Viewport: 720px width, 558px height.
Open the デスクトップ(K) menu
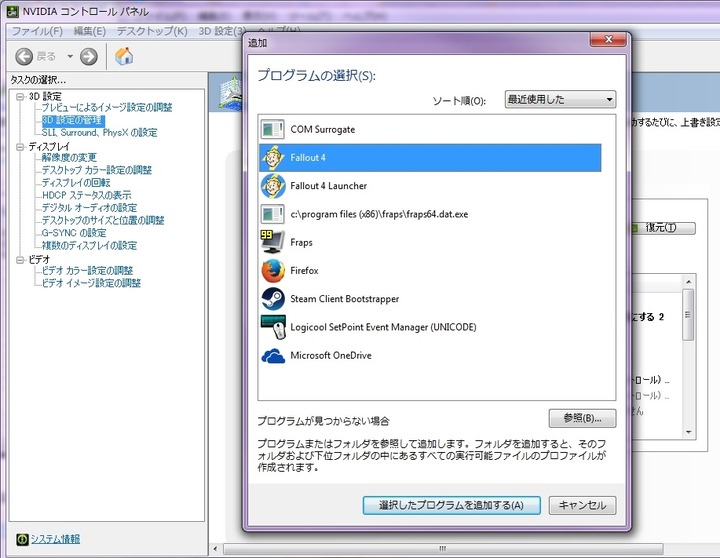152,31
